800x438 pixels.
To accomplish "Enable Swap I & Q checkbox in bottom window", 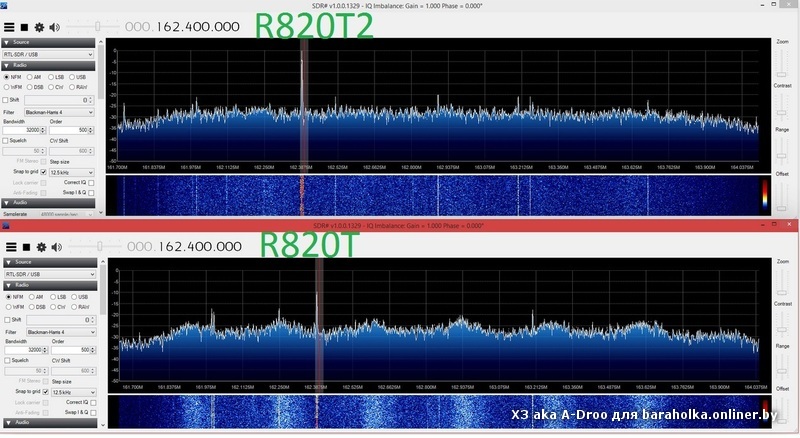I will 93,412.
